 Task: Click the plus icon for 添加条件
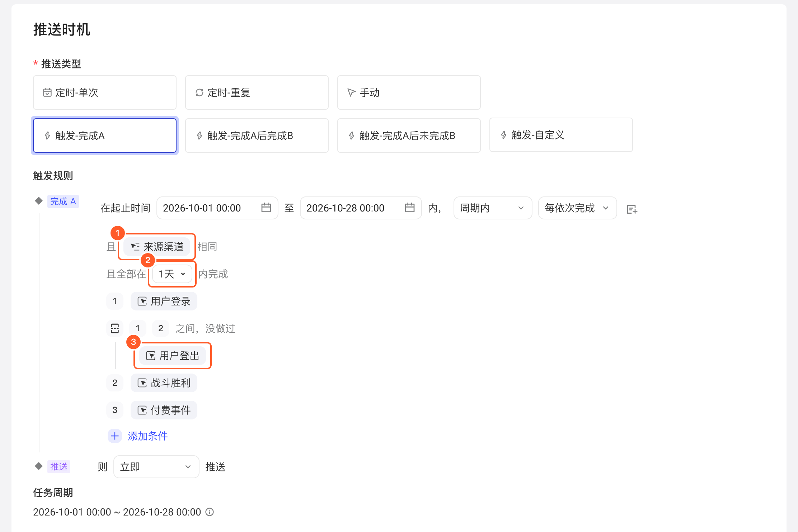pos(115,436)
